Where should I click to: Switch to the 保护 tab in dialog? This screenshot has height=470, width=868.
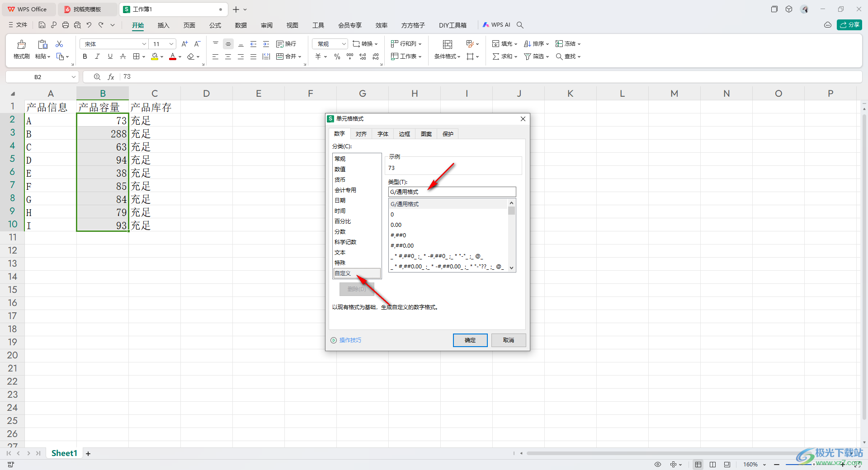(x=448, y=134)
